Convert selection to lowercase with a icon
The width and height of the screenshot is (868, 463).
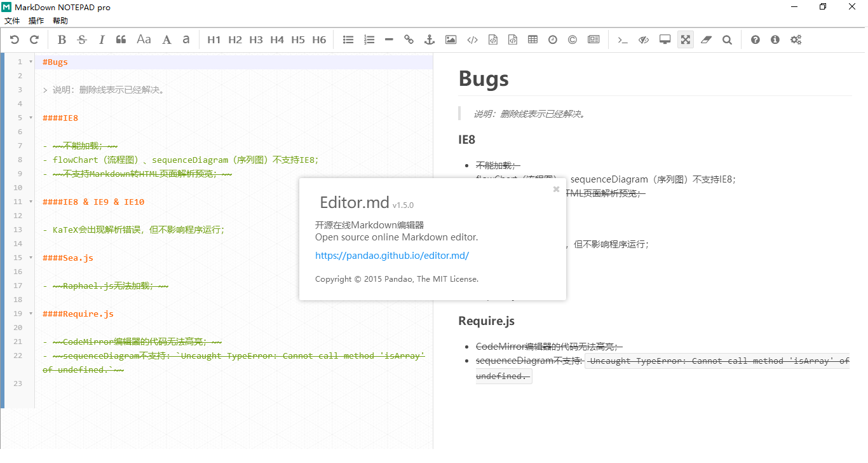pos(186,39)
